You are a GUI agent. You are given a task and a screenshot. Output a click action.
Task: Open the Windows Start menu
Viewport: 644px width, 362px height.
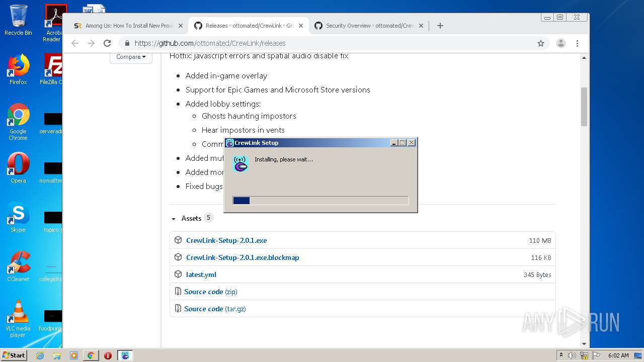[x=14, y=355]
